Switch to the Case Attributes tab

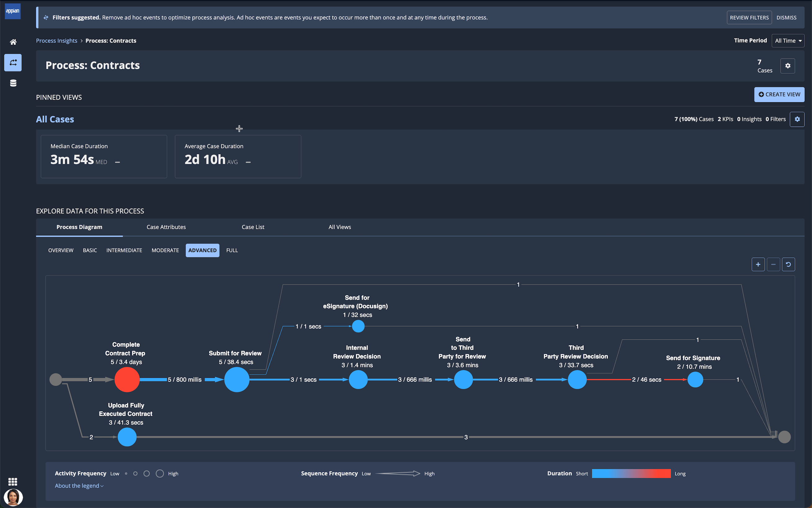tap(166, 227)
